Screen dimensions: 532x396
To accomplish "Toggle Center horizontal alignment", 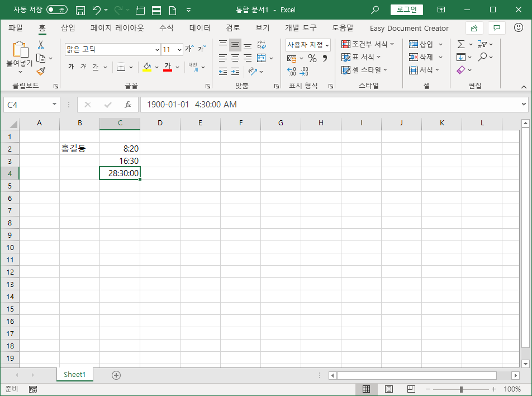I will tap(235, 58).
